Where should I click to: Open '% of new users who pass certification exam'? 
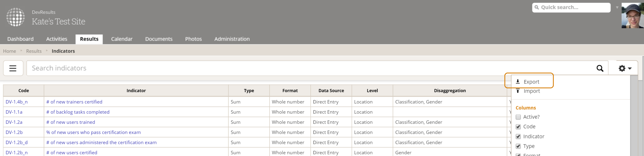[93, 132]
